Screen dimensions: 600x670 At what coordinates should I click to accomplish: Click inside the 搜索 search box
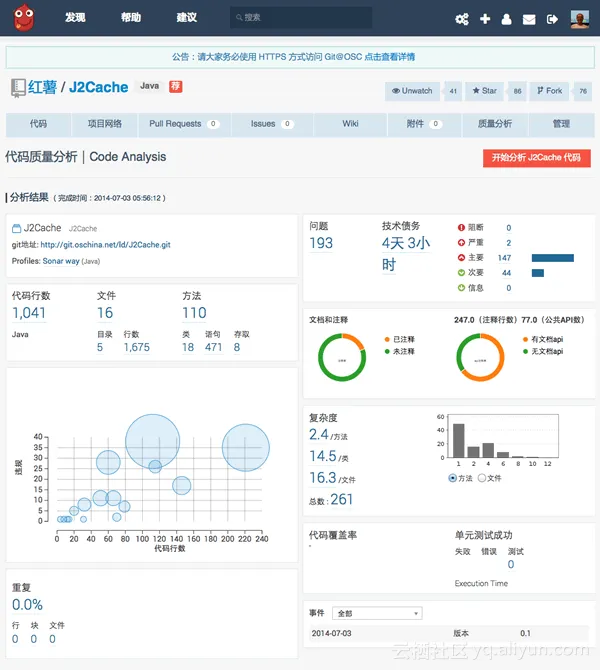301,18
